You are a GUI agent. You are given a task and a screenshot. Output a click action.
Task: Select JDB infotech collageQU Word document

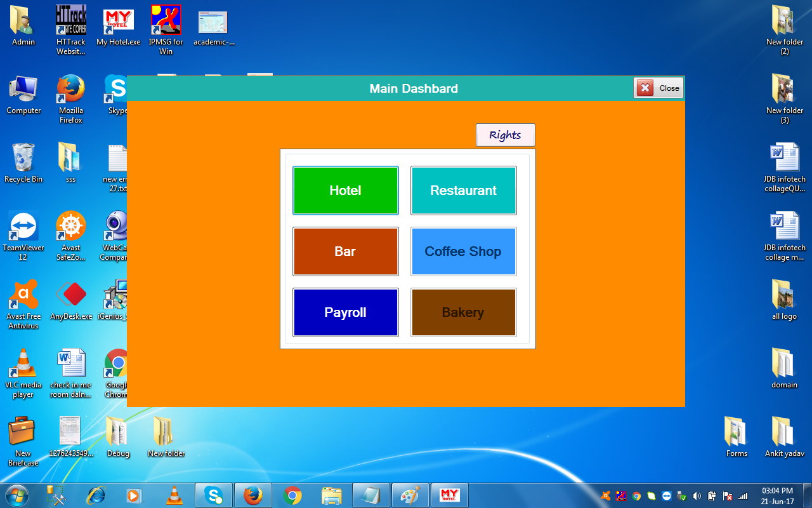coord(785,168)
